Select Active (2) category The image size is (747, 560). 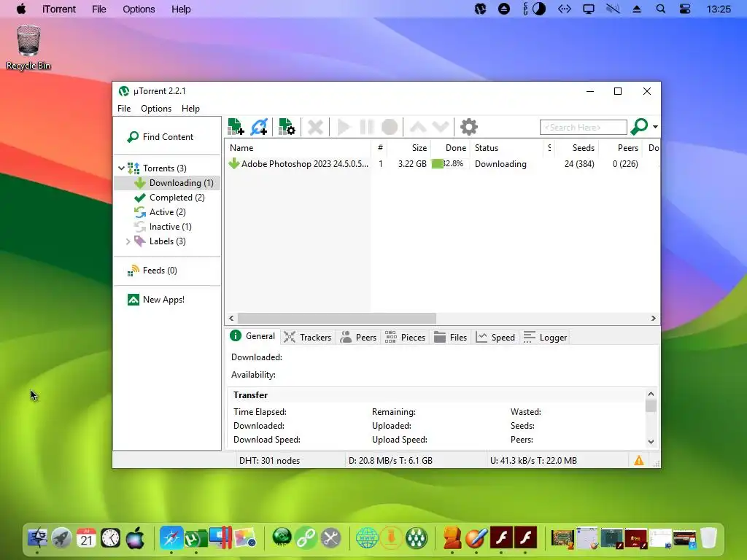click(167, 212)
